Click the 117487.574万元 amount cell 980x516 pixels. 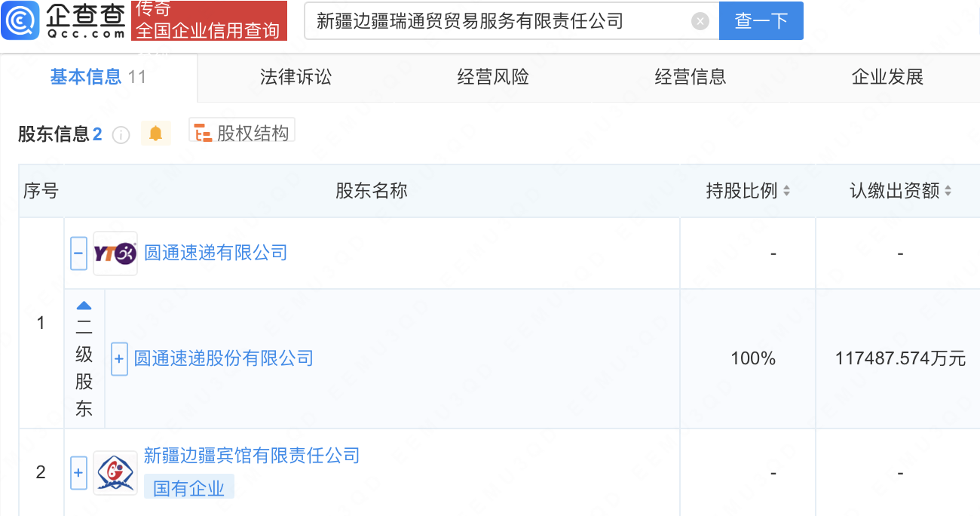coord(900,358)
